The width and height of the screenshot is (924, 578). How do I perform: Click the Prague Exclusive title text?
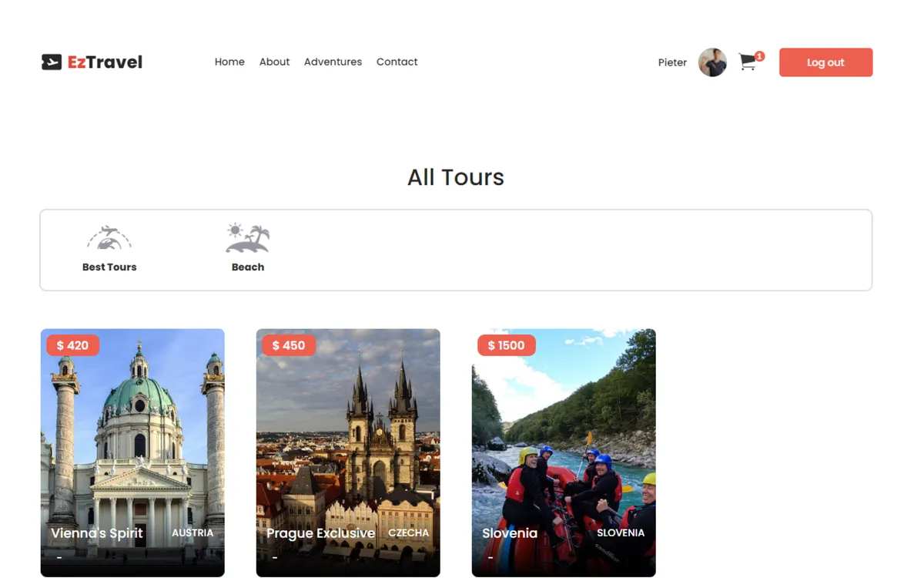pyautogui.click(x=321, y=533)
